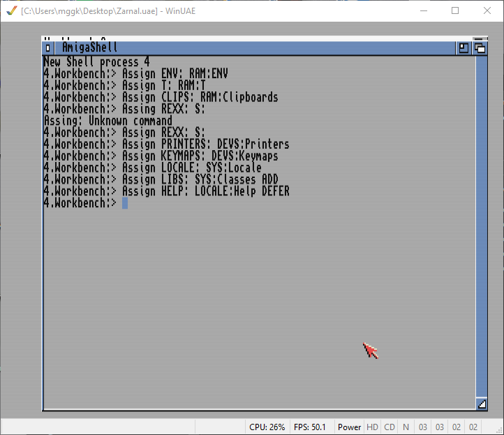Click the AmigaShell title bar

point(255,48)
